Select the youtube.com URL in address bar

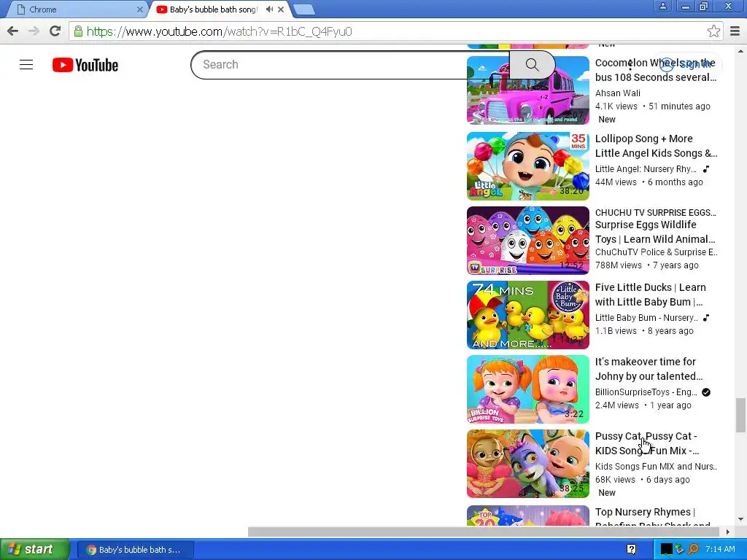coord(219,31)
